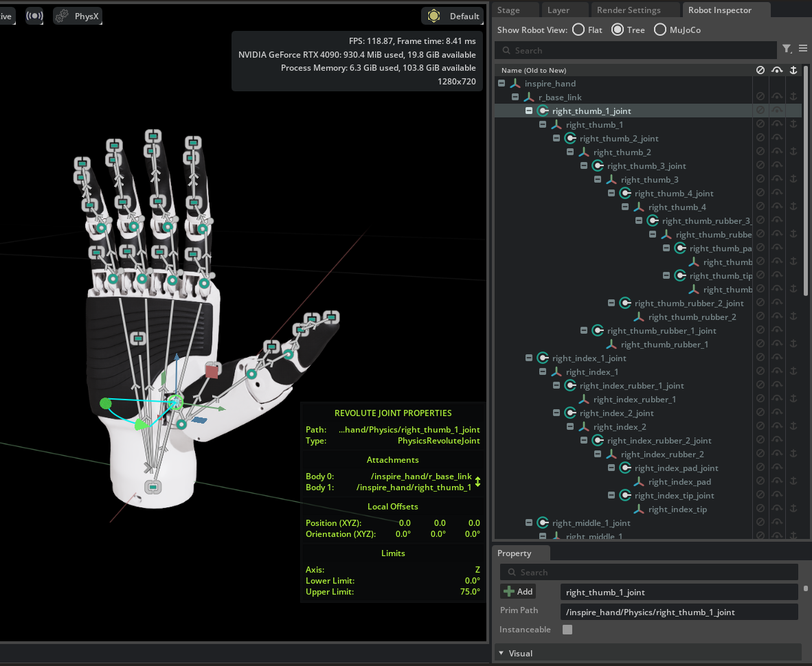The image size is (812, 666).
Task: Click the anchor icon for right_thumb_1 row
Action: pyautogui.click(x=793, y=124)
